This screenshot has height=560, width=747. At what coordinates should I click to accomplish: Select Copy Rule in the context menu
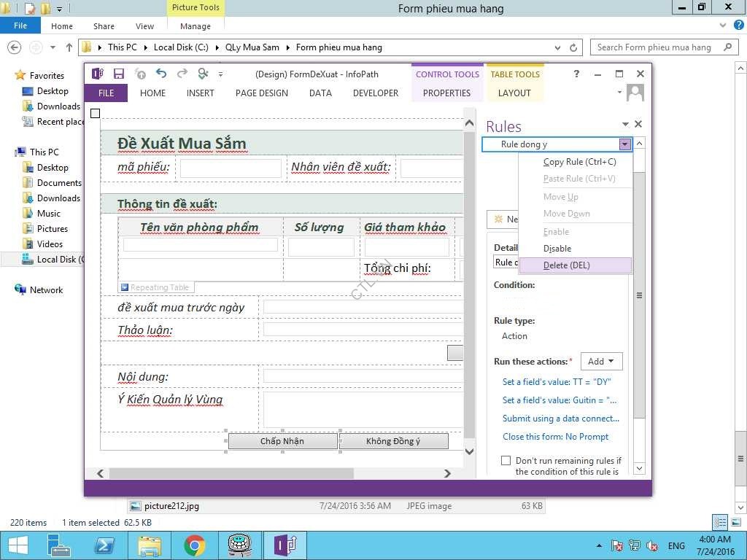coord(579,162)
